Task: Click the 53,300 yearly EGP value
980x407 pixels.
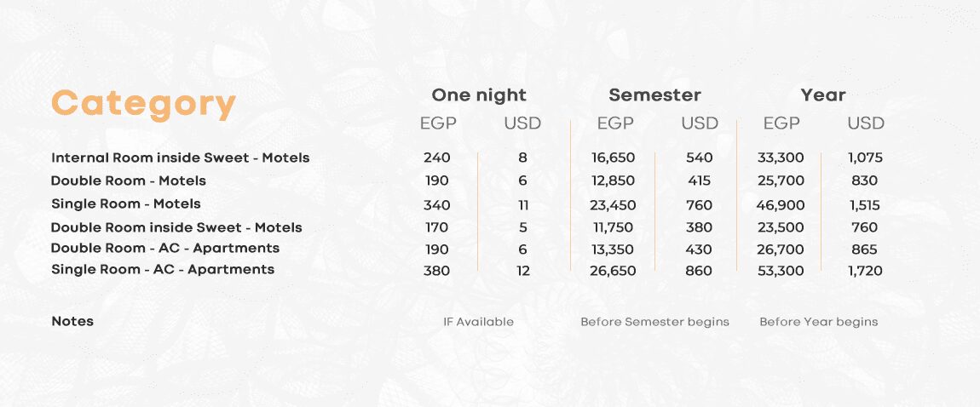Action: click(x=781, y=271)
